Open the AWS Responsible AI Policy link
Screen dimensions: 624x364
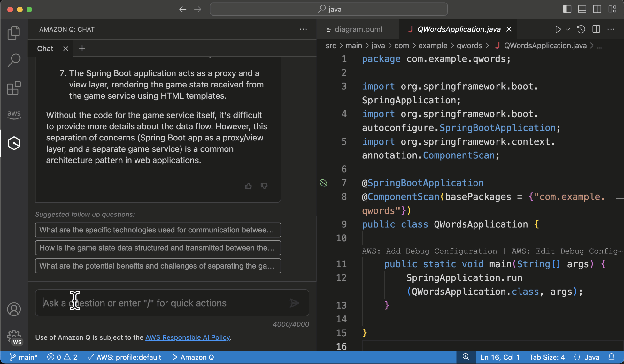click(188, 337)
